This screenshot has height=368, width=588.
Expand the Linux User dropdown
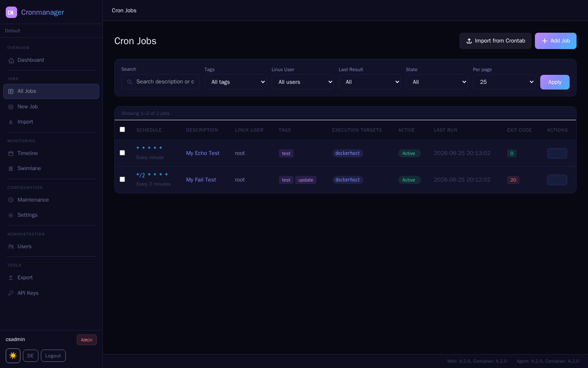[x=303, y=82]
